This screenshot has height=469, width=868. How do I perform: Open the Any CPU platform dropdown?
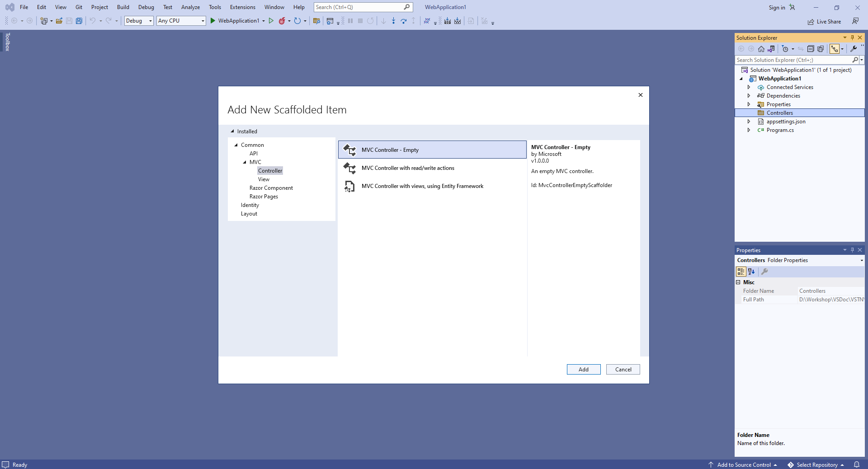(181, 21)
